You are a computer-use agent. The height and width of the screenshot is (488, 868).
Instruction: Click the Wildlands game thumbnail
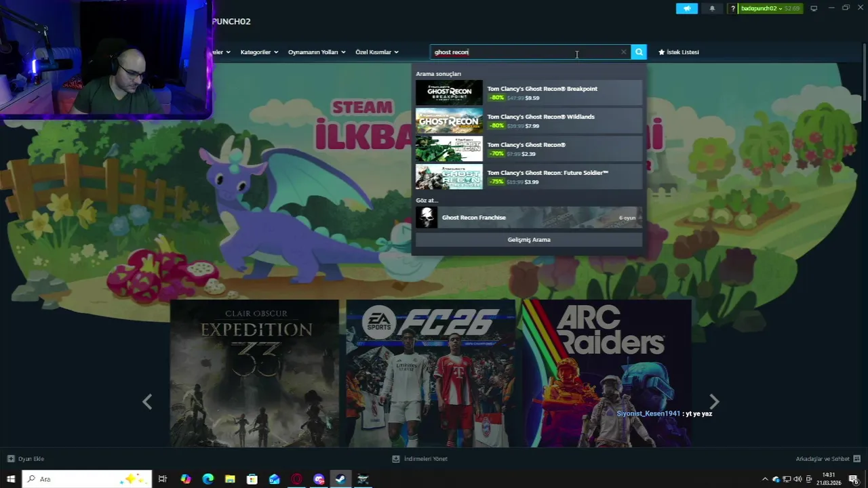pos(449,121)
